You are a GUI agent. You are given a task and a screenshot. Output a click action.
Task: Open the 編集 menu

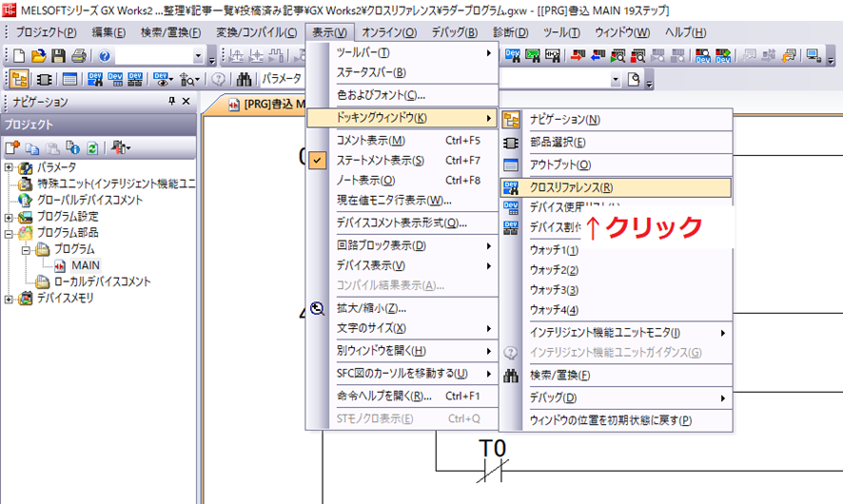tap(108, 32)
